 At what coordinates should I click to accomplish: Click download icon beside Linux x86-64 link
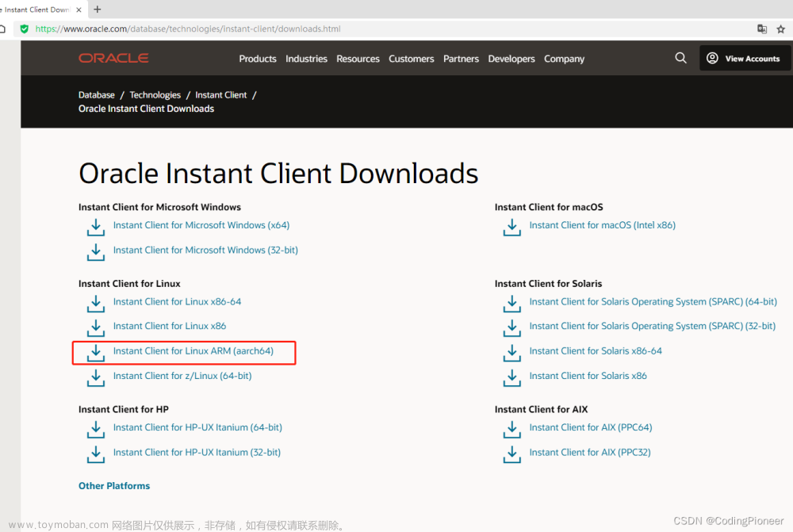point(96,304)
